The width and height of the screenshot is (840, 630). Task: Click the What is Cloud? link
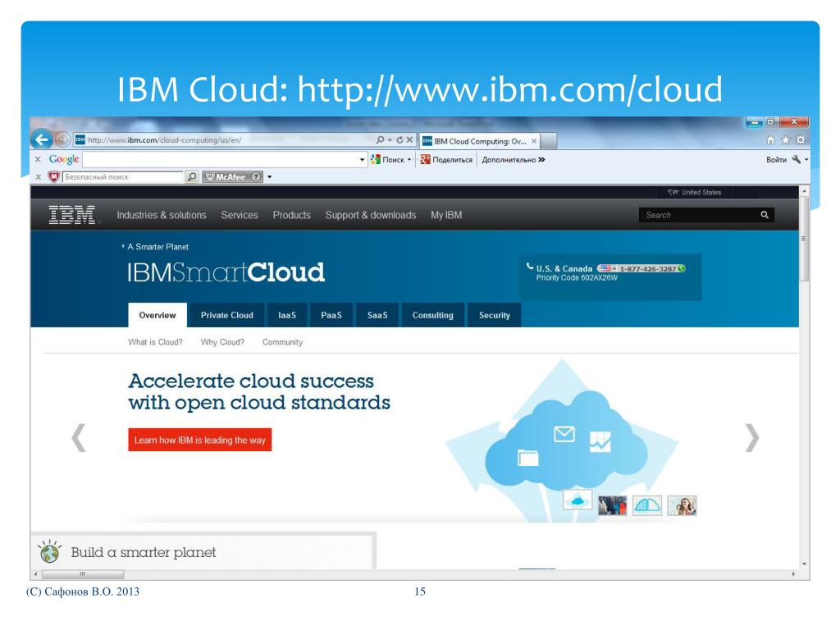[155, 342]
